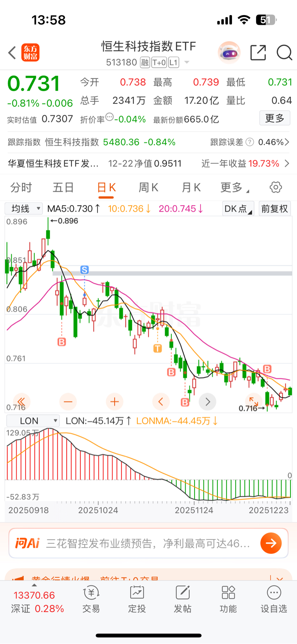The width and height of the screenshot is (297, 644).
Task: Tap 量比 0.64 value
Action: (x=282, y=101)
